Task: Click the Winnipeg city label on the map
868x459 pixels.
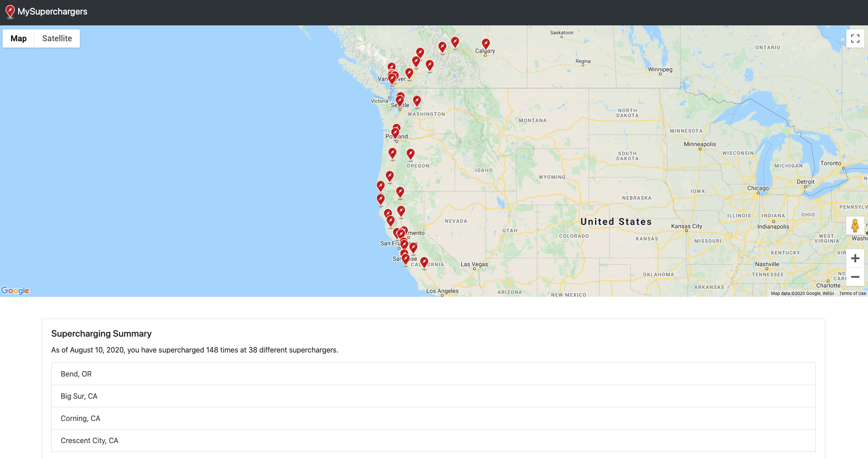Action: (x=660, y=69)
